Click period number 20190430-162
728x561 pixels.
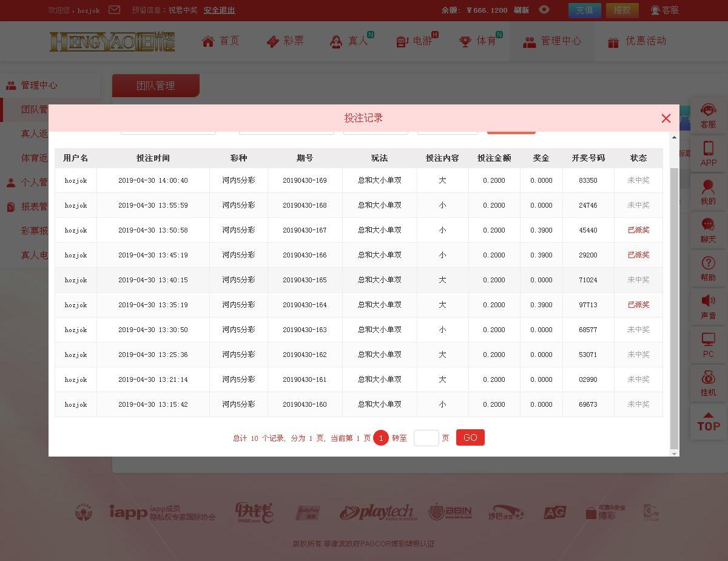(x=305, y=355)
